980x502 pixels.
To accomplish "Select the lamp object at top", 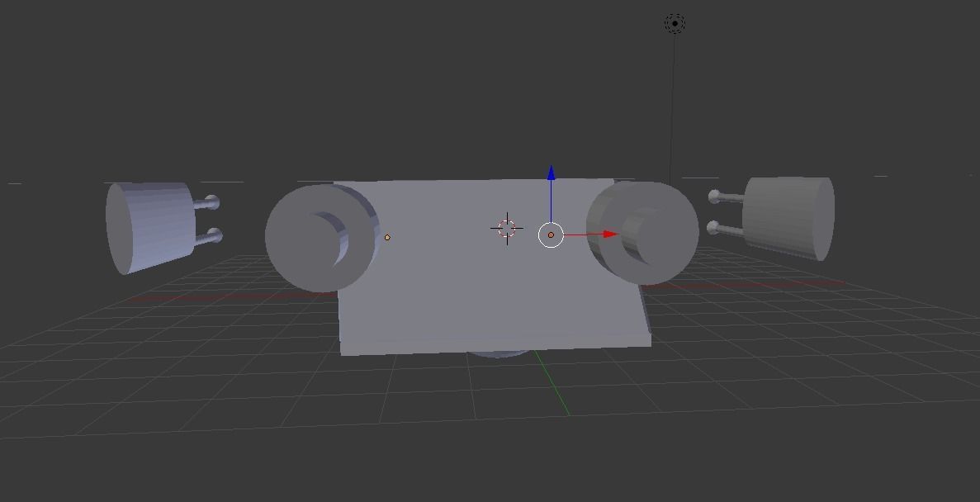I will [x=675, y=24].
